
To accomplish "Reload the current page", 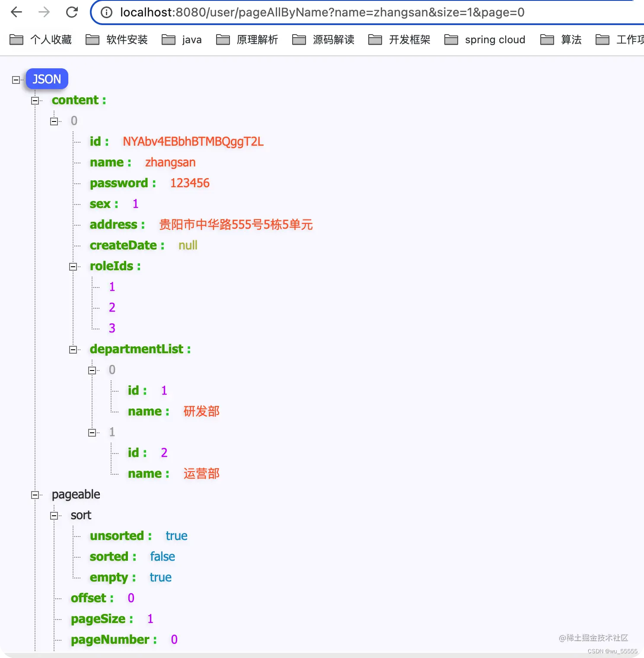I will pyautogui.click(x=72, y=12).
